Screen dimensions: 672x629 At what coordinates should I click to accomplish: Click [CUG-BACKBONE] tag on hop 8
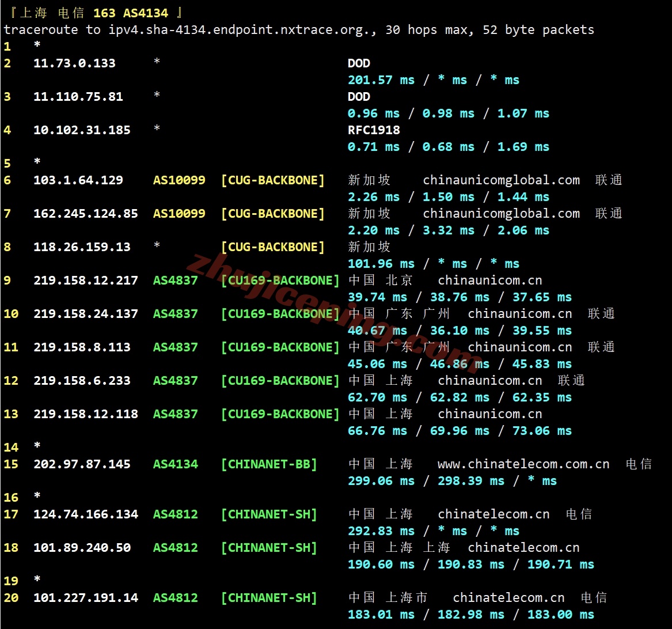click(x=273, y=247)
